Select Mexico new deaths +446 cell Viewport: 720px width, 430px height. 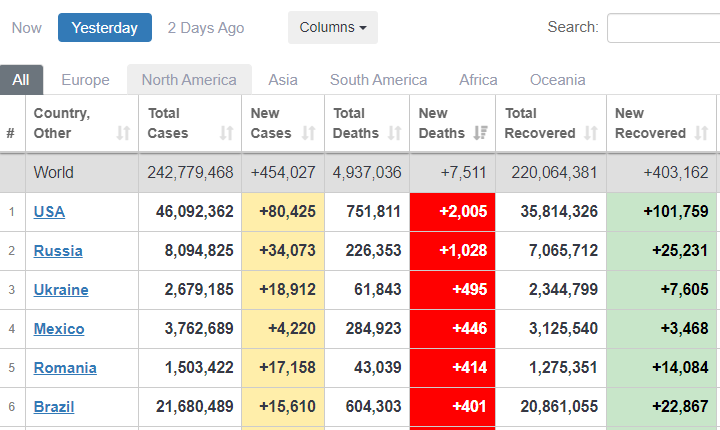tap(453, 329)
